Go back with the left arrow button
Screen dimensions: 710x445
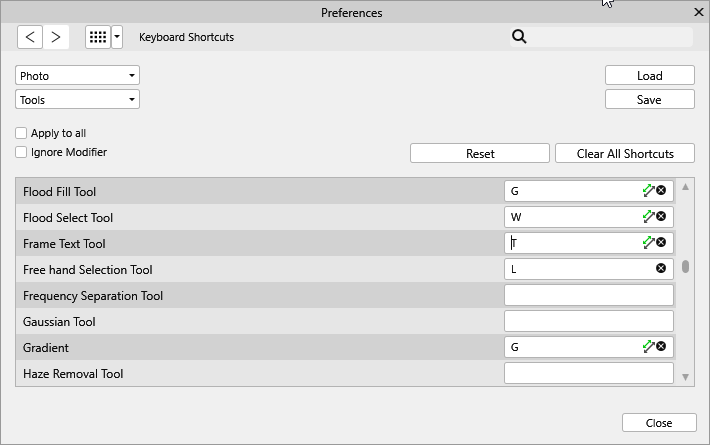pyautogui.click(x=31, y=37)
